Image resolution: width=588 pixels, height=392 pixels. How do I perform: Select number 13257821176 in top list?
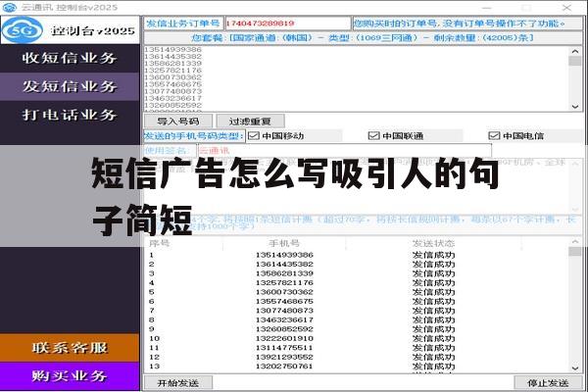[x=172, y=71]
